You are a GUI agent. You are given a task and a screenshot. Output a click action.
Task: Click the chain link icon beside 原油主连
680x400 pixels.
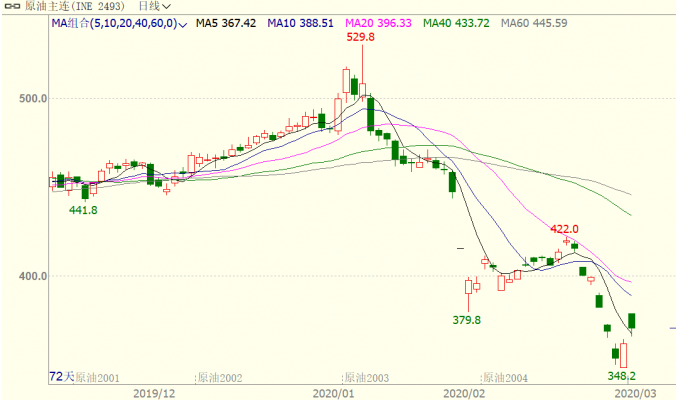click(6, 6)
